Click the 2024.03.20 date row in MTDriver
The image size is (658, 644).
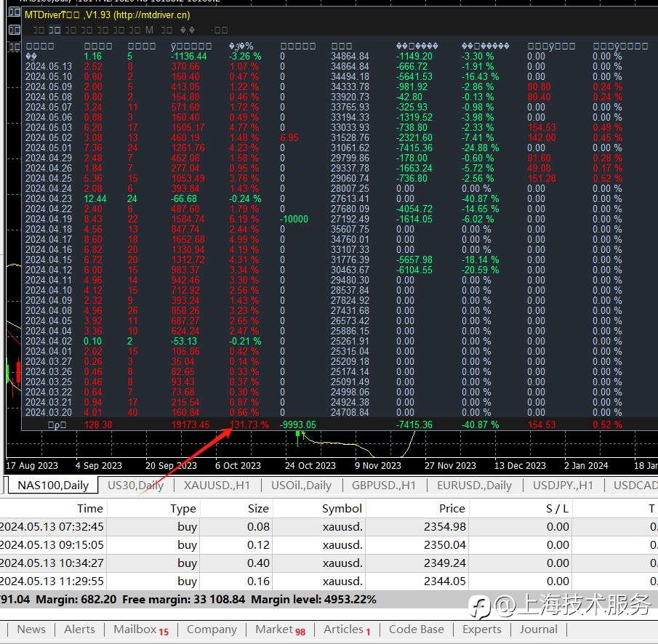[49, 412]
